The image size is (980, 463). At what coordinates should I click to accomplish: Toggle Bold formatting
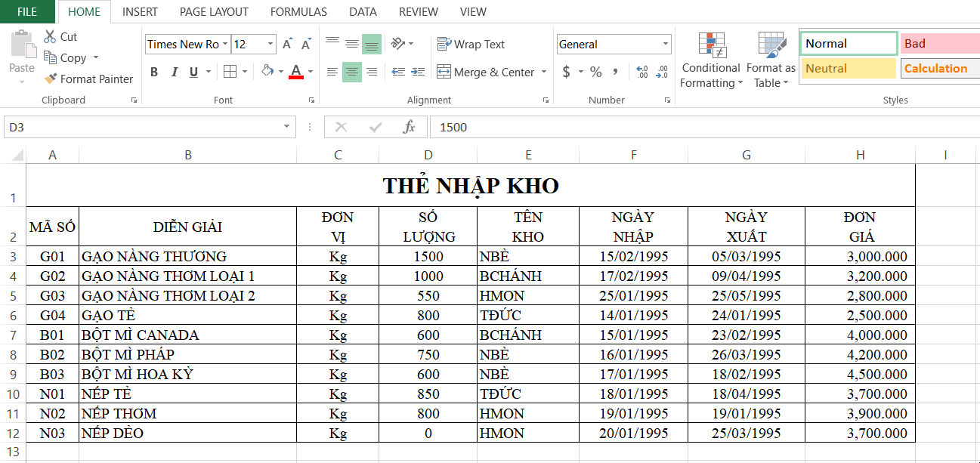click(154, 72)
